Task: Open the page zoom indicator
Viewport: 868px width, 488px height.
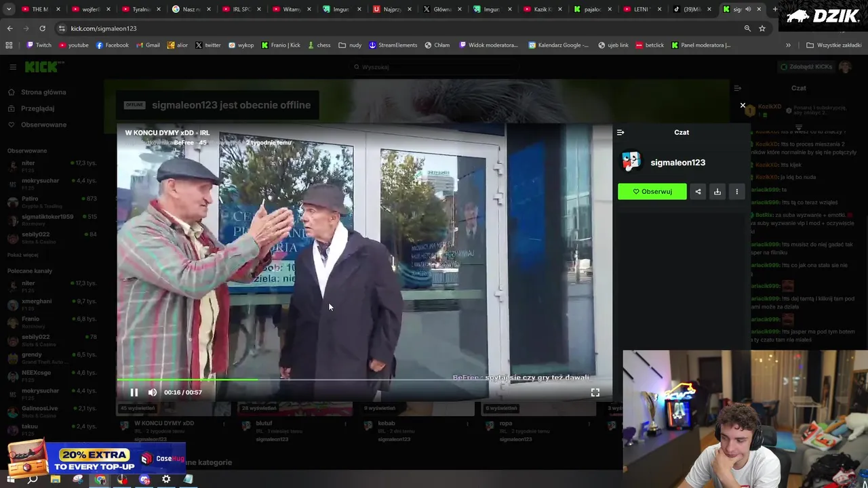Action: click(747, 28)
